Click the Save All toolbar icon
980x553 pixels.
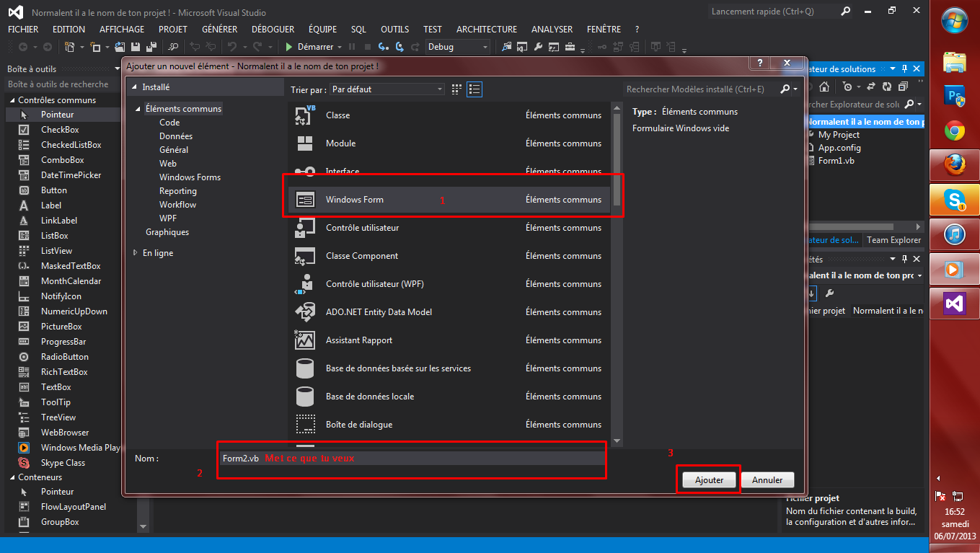(152, 47)
